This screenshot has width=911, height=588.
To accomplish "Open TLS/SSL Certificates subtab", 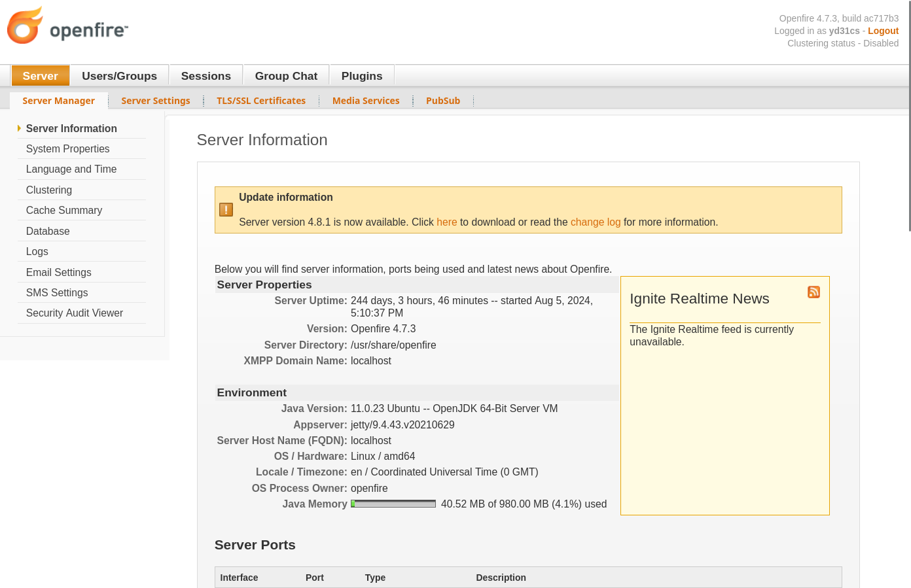I will point(261,101).
